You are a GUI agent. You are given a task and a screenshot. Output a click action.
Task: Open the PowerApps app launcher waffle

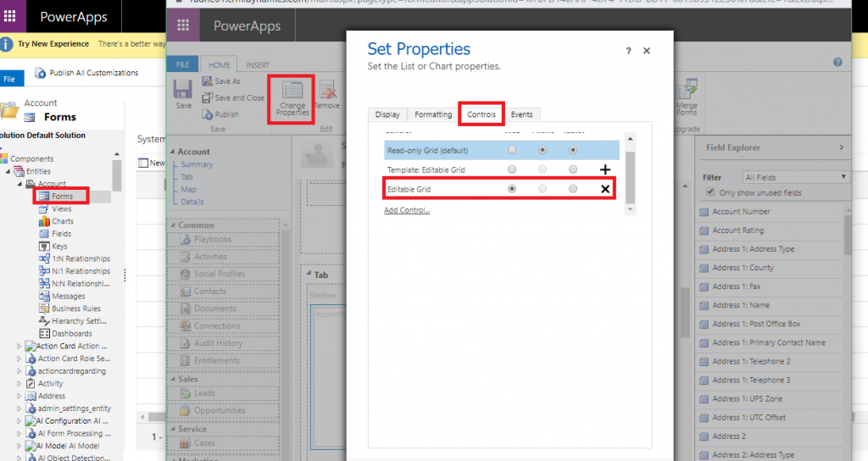tap(183, 25)
